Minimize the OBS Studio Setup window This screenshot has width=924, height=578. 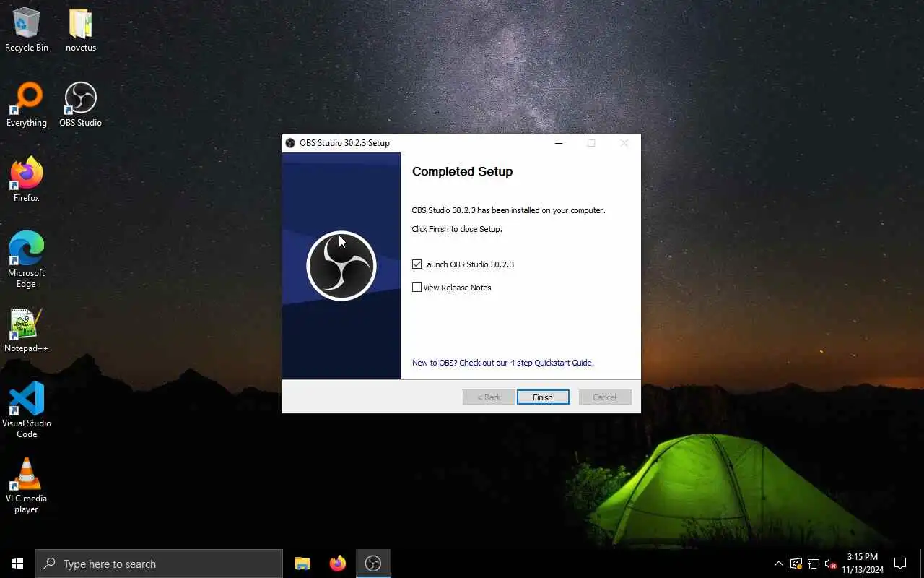tap(558, 143)
